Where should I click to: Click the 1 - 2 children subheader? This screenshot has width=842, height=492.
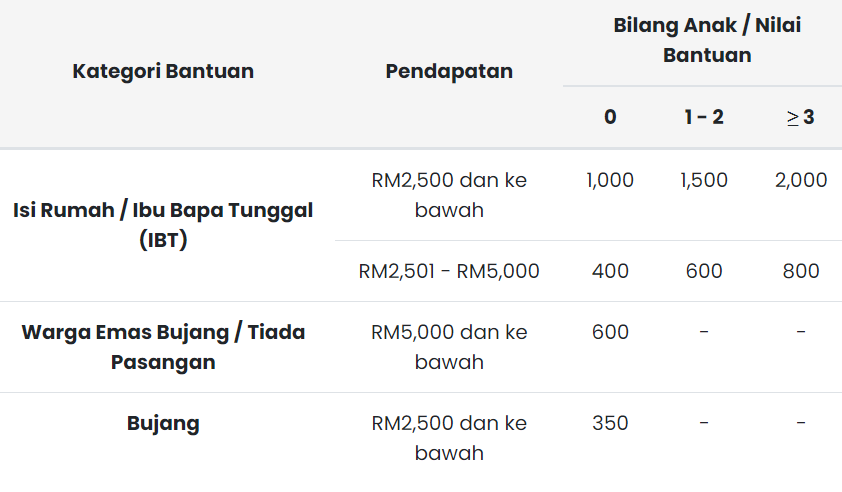[704, 117]
